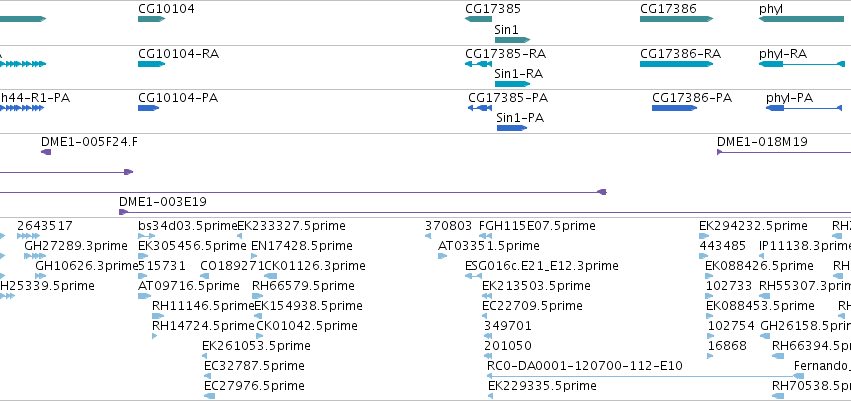851x401 pixels.
Task: Select the phyl gene arrow glyph
Action: coord(801,19)
